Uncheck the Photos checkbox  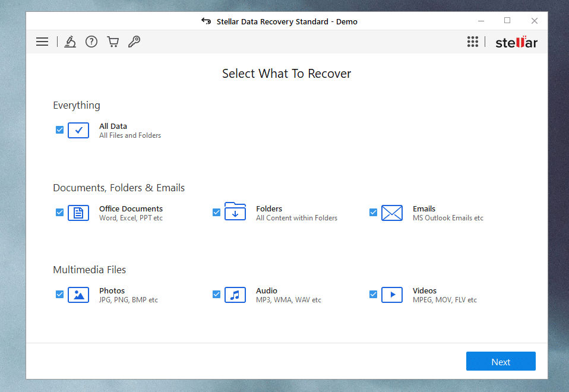[x=59, y=294]
